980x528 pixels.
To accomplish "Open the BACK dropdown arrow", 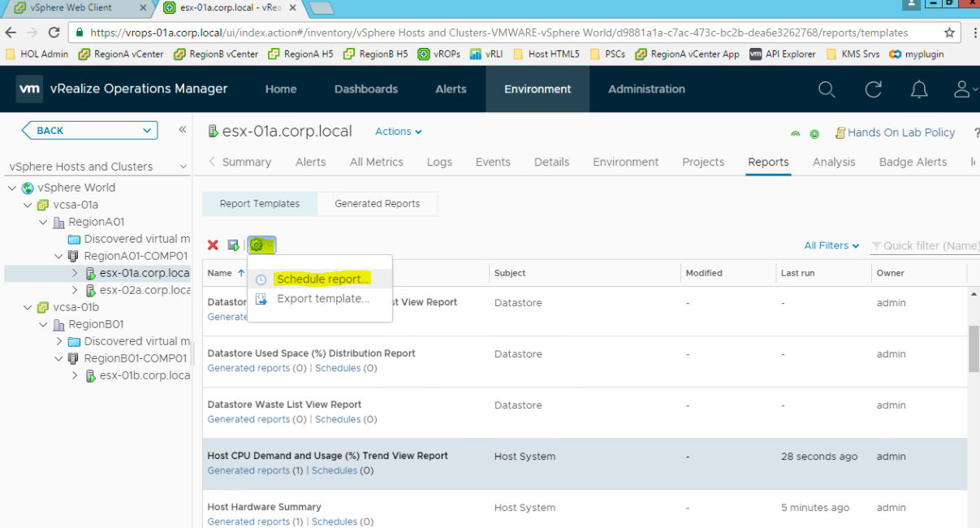I will (148, 130).
